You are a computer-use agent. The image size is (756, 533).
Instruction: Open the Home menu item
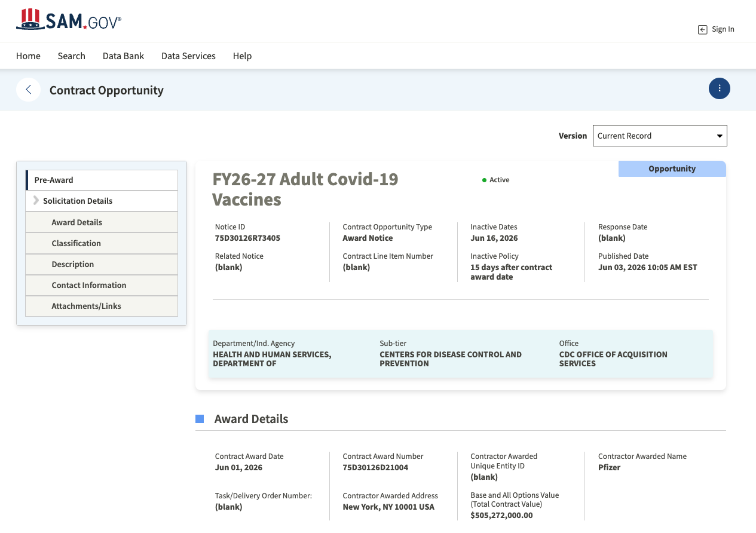pyautogui.click(x=28, y=56)
